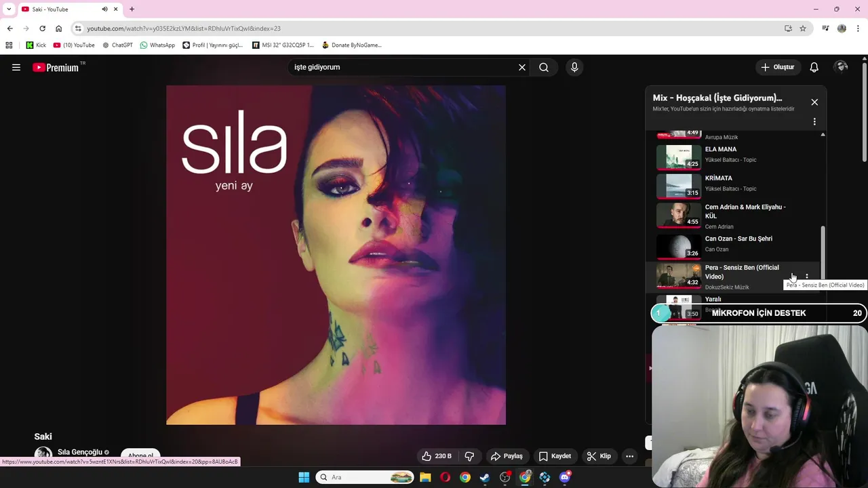Image resolution: width=868 pixels, height=488 pixels.
Task: Open File Explorer from the taskbar
Action: tap(425, 477)
